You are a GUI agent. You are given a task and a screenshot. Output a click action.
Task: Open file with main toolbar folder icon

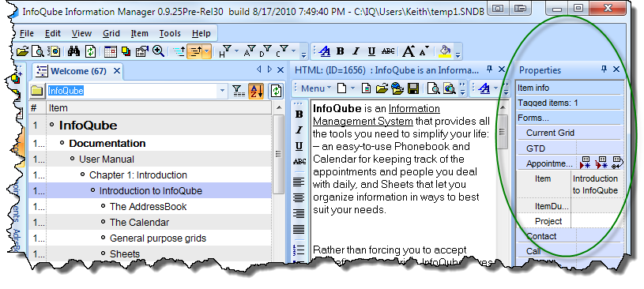[x=23, y=51]
